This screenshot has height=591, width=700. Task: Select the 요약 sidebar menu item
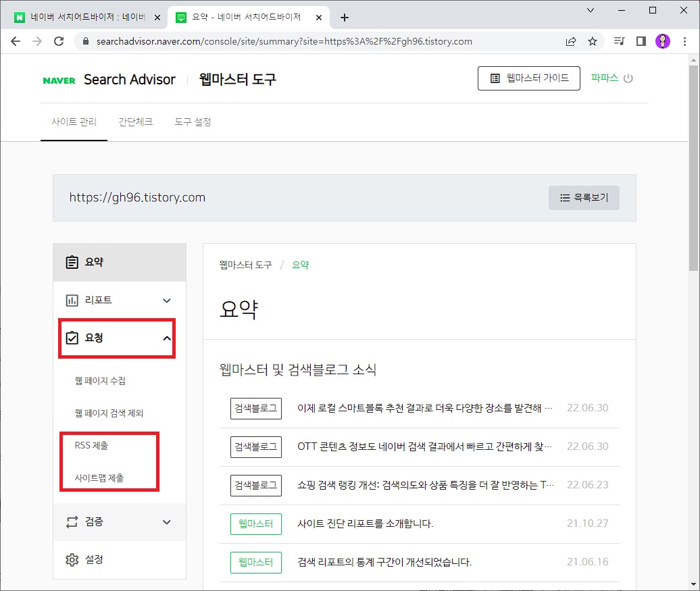120,263
